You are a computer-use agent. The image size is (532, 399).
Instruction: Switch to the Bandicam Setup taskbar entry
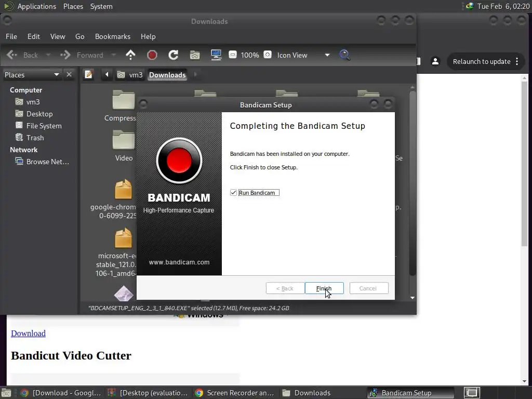[410, 393]
